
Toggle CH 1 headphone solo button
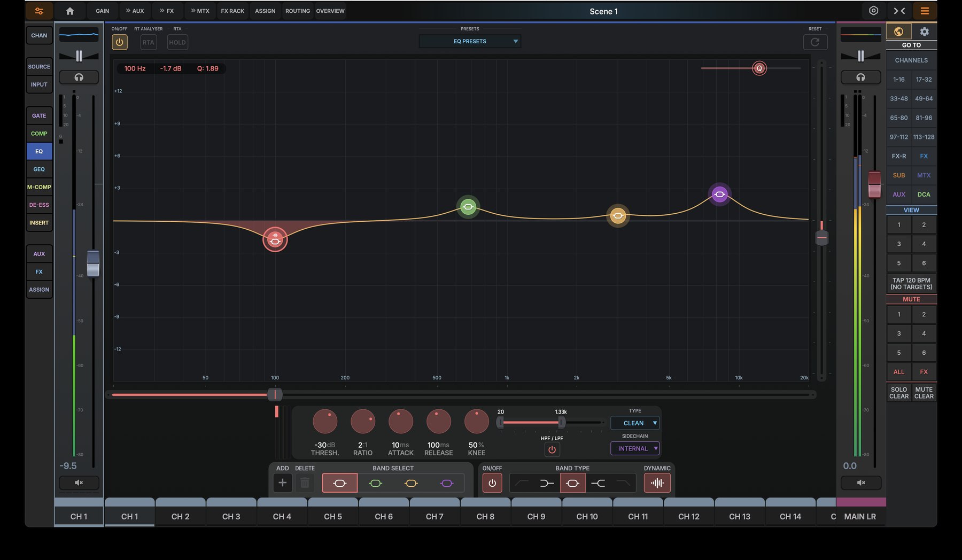[79, 77]
